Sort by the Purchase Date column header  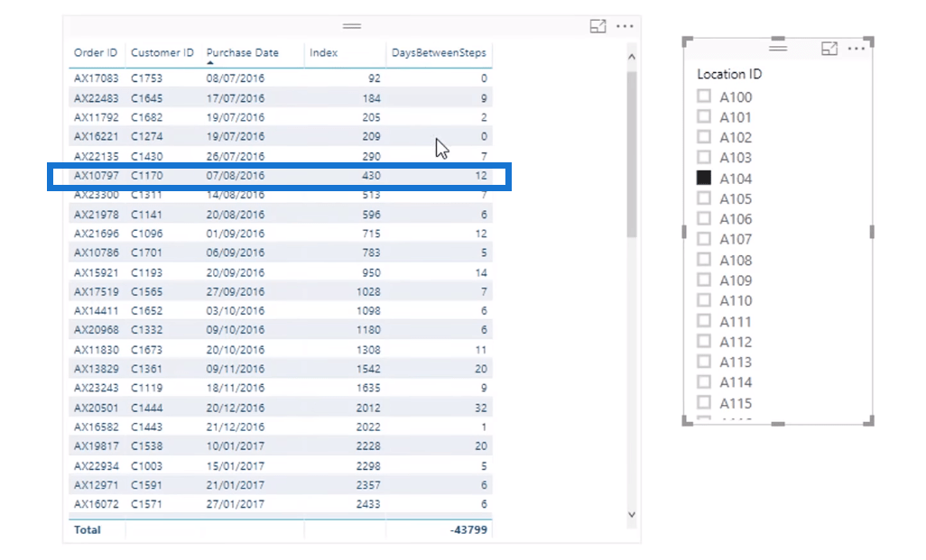coord(242,52)
